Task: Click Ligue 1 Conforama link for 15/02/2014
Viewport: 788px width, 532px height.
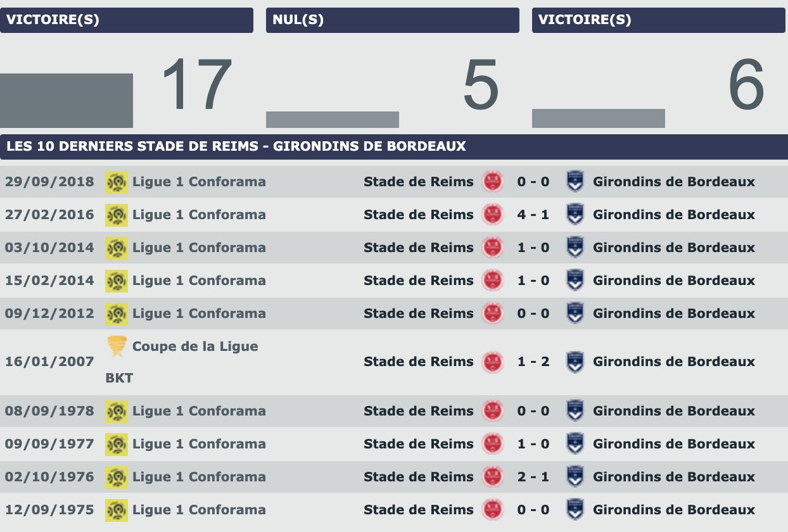Action: coord(198,281)
